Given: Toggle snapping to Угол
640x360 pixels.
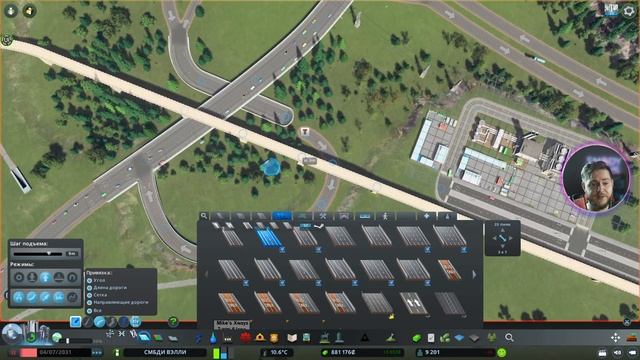Looking at the screenshot, I should pos(89,280).
